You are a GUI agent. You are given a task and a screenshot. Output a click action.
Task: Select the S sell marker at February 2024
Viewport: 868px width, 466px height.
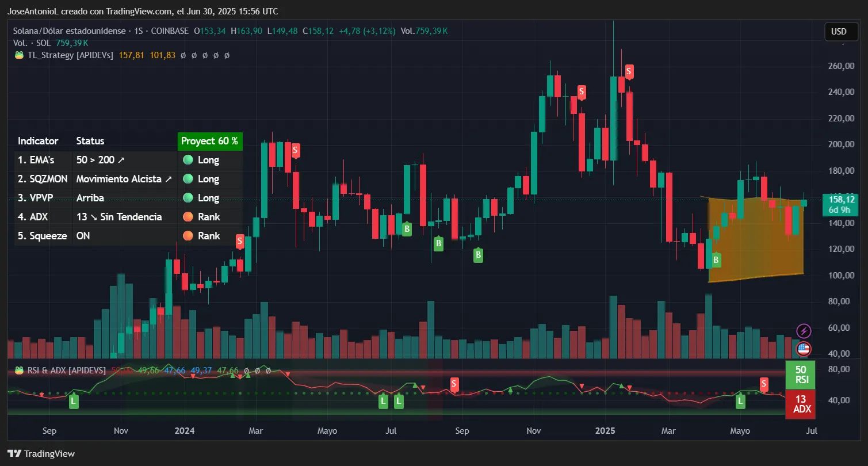tap(240, 242)
